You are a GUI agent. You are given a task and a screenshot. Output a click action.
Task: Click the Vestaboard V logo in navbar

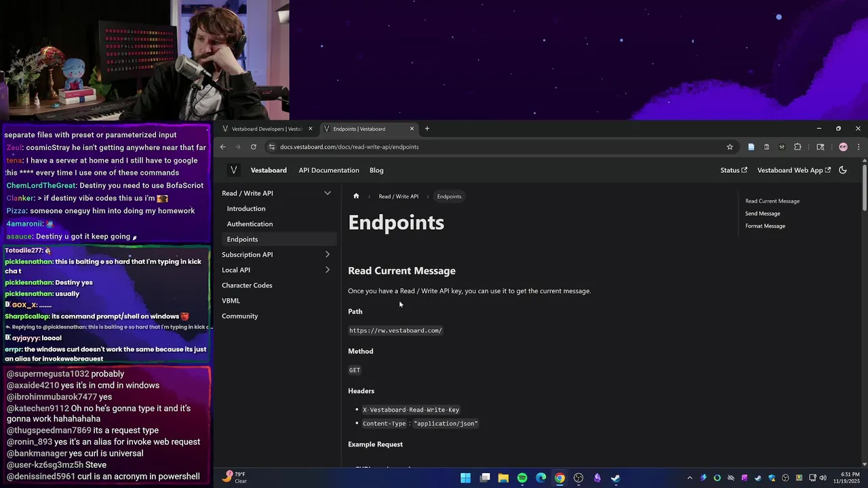tap(234, 170)
